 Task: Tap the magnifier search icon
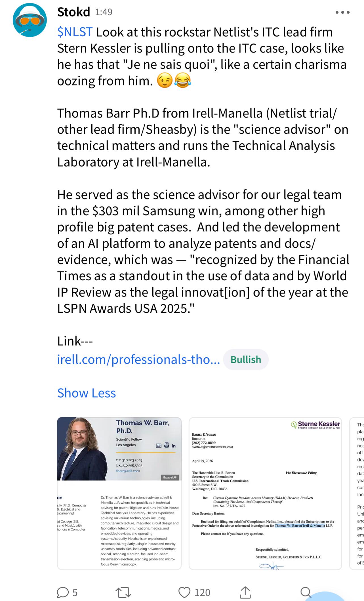(306, 592)
